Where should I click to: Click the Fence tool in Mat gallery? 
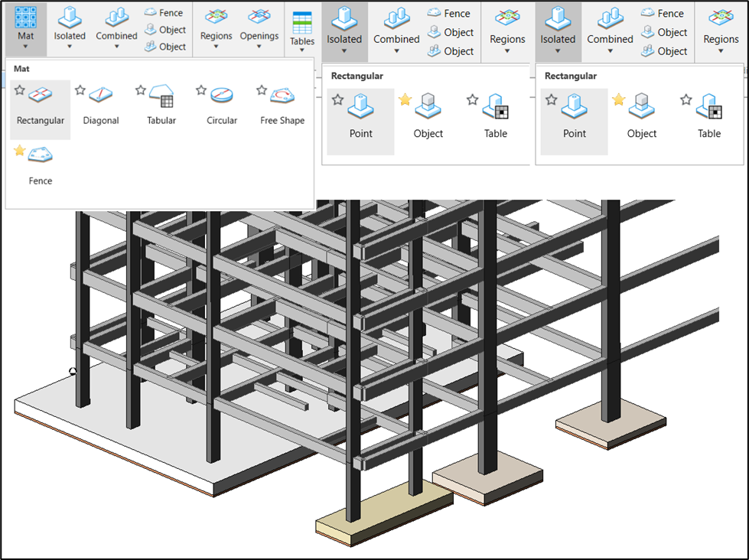tap(40, 164)
